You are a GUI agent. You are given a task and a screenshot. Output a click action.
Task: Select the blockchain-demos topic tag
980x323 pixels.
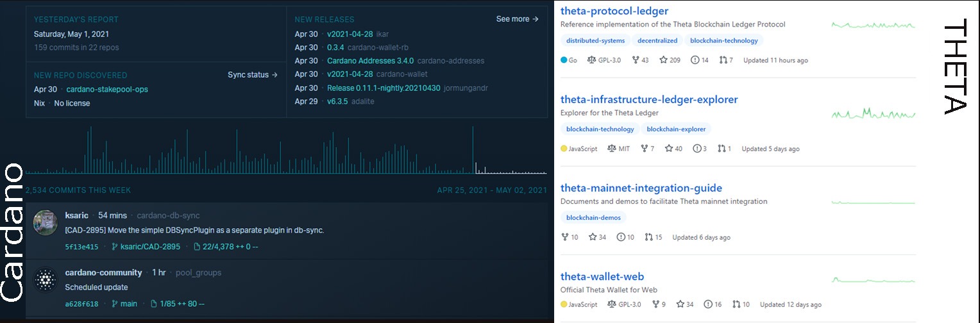click(x=593, y=217)
